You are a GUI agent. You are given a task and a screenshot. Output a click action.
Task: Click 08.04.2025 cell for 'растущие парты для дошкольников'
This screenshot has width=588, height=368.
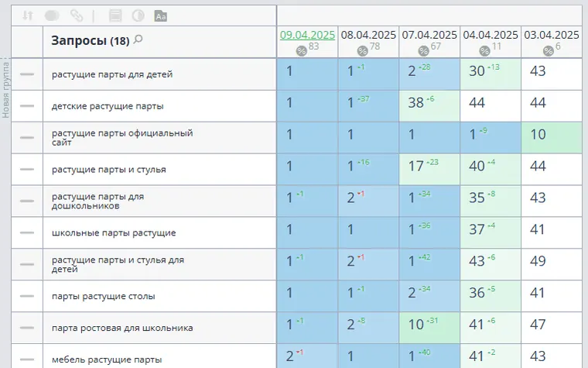click(368, 201)
